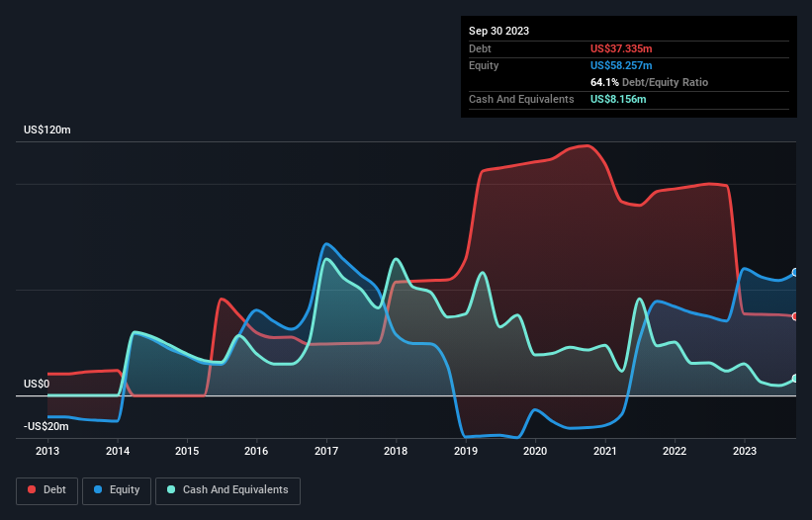Click the red Debt endpoint marker at Sep 2023
Screen dimensions: 812x520
[795, 316]
